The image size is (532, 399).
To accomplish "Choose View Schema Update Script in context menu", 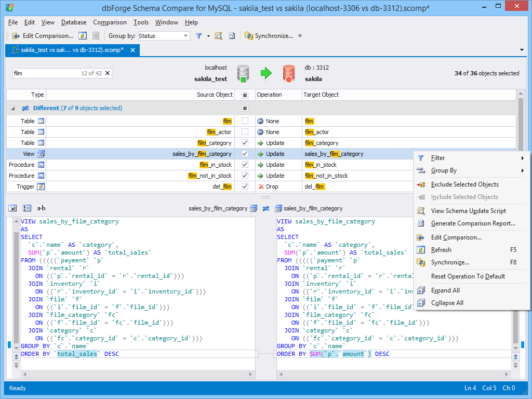I will pos(472,211).
